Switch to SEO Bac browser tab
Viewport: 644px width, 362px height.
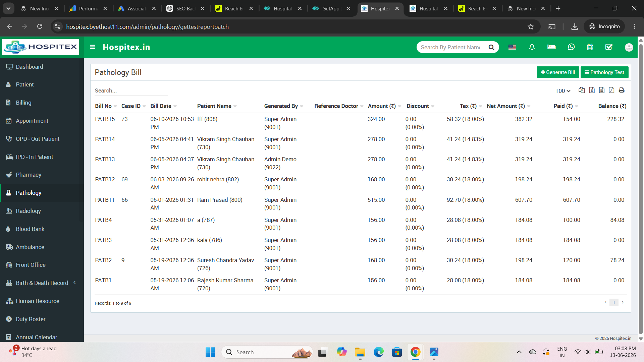(x=185, y=8)
